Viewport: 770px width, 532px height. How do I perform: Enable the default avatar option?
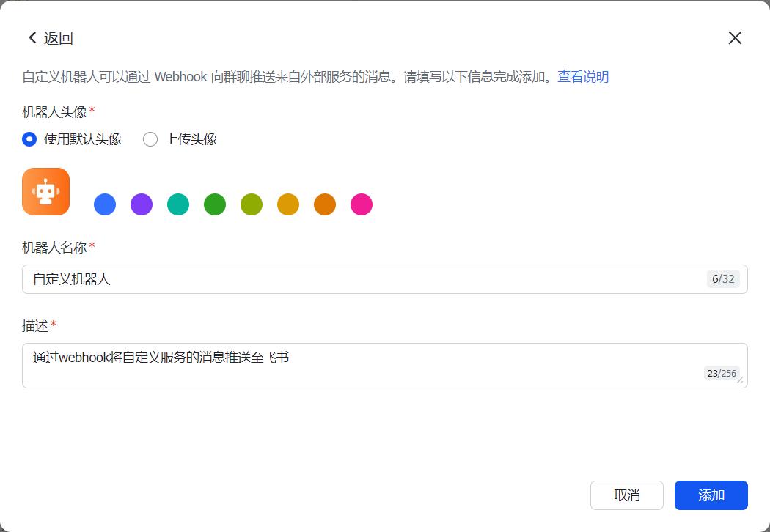point(29,138)
